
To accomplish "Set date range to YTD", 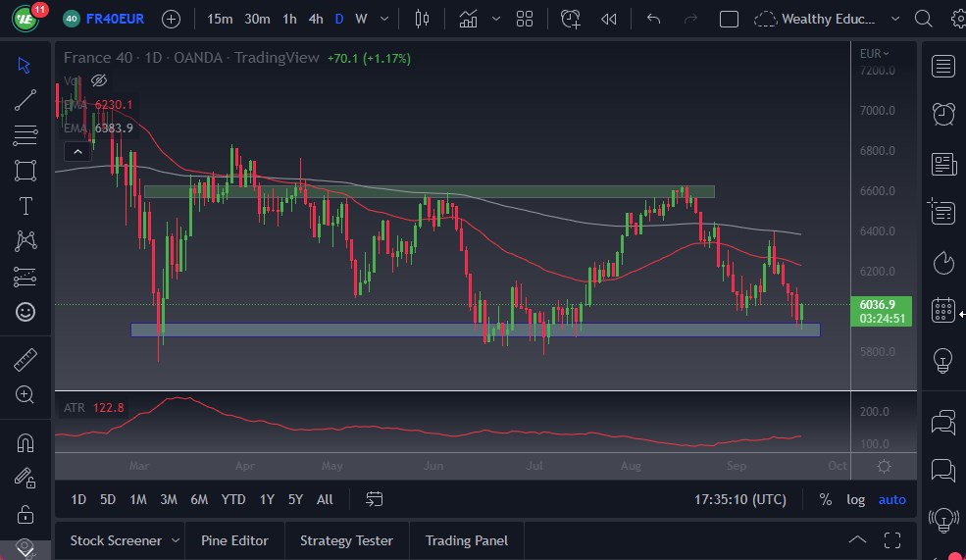I will (232, 499).
